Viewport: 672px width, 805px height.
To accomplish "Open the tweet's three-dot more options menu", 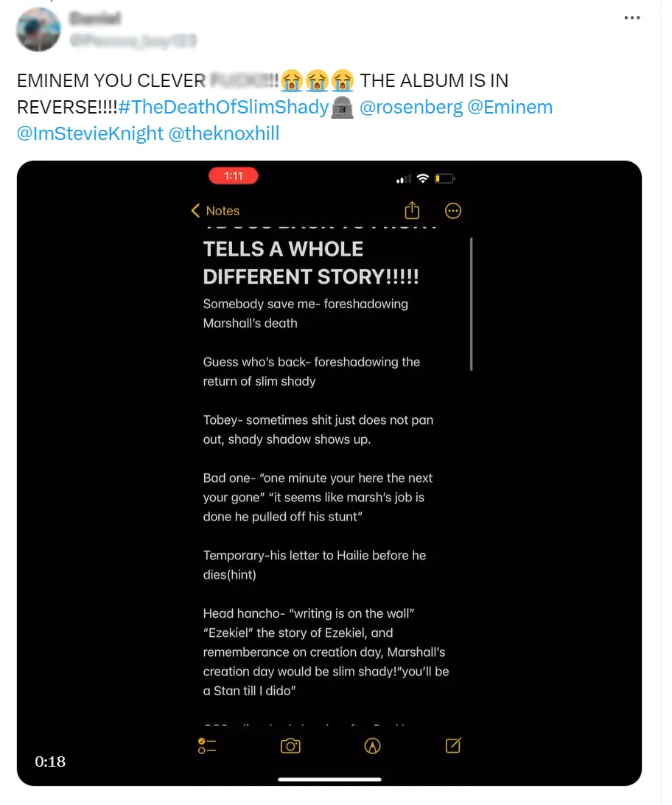I will point(632,18).
